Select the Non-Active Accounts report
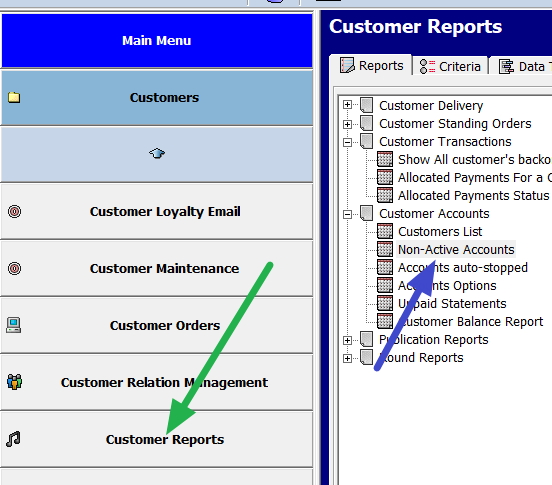This screenshot has height=485, width=552. tap(456, 250)
